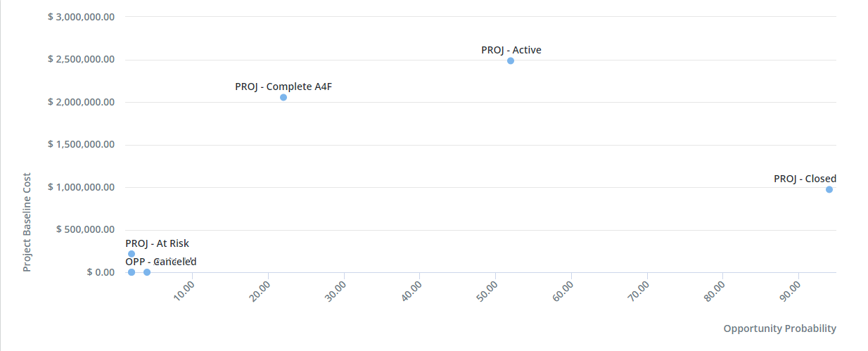Click the 70.00 x-axis tick label
868x351 pixels.
click(639, 291)
